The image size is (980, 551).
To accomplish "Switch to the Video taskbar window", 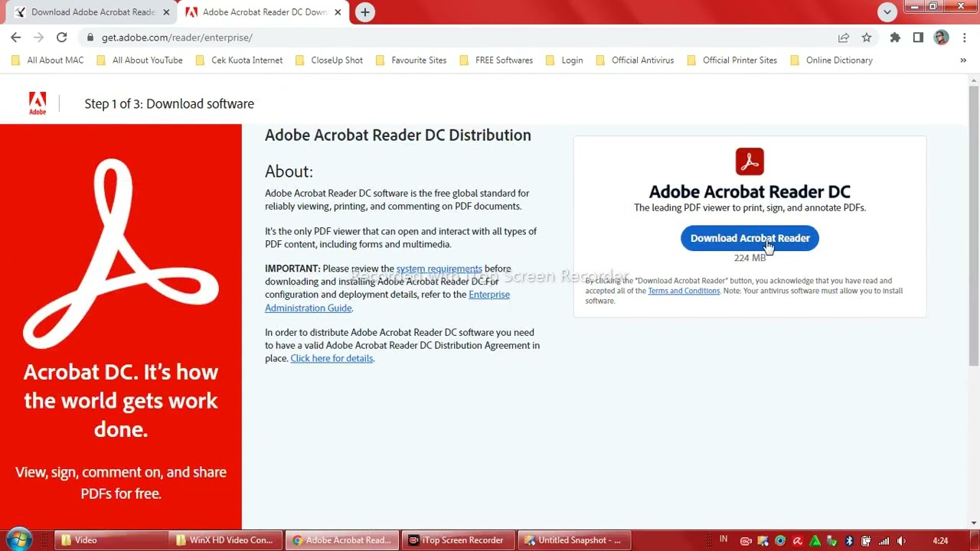I will click(x=111, y=540).
